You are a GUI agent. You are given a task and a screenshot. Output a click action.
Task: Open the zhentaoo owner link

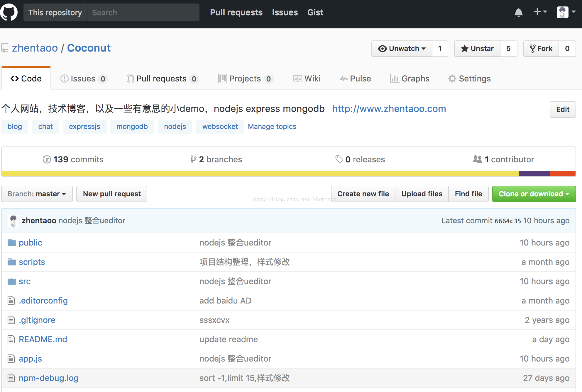35,48
